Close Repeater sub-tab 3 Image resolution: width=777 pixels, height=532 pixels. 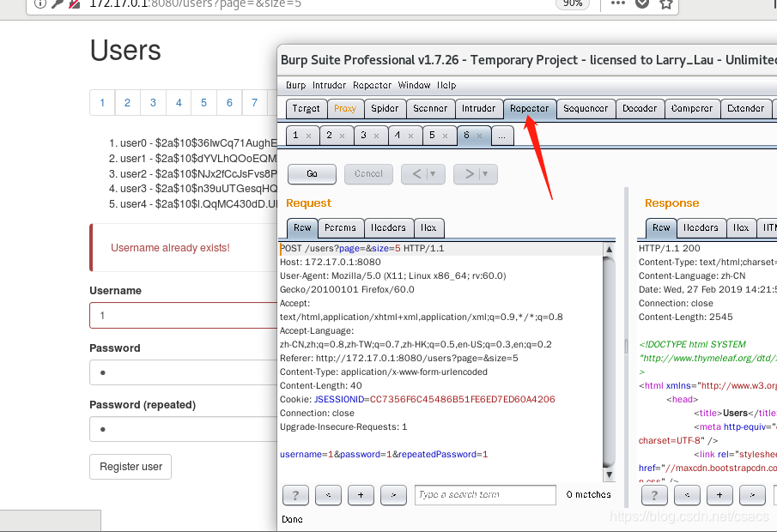coord(377,136)
